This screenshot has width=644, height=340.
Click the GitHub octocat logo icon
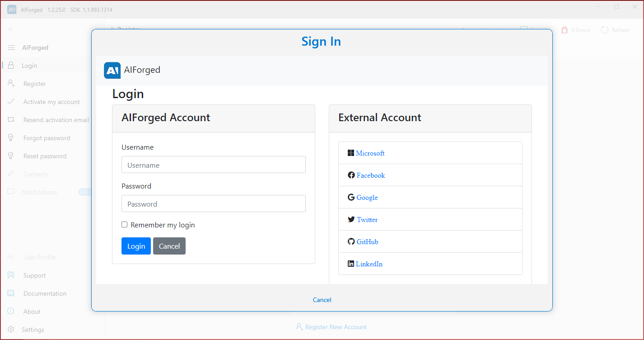[x=351, y=241]
